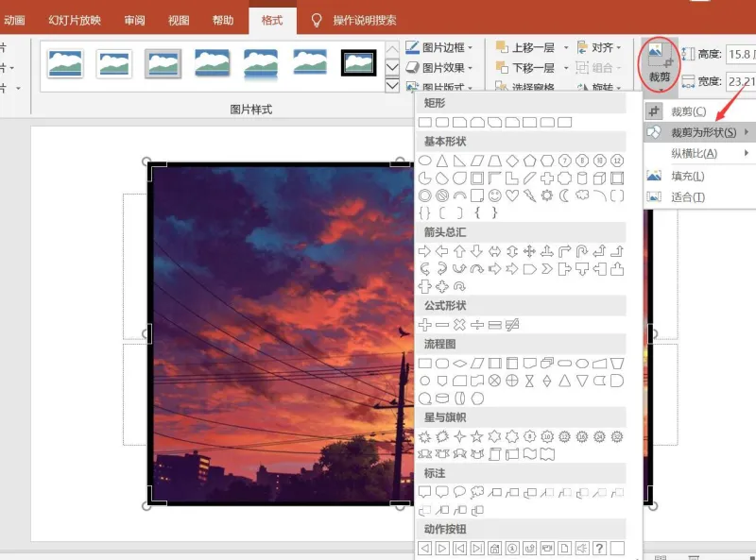The width and height of the screenshot is (756, 560).
Task: Pick the cloud thought bubble callout
Action: (477, 492)
